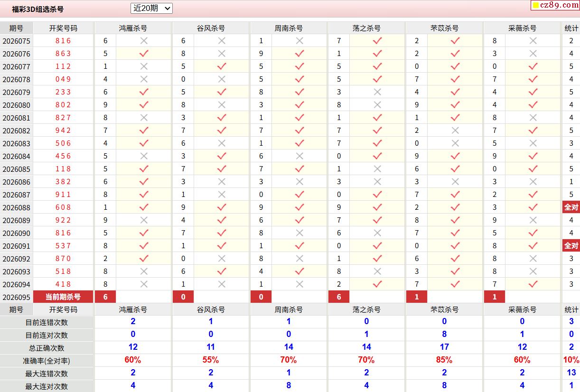Open the 近20期 period dropdown
This screenshot has width=580, height=392.
[x=151, y=8]
